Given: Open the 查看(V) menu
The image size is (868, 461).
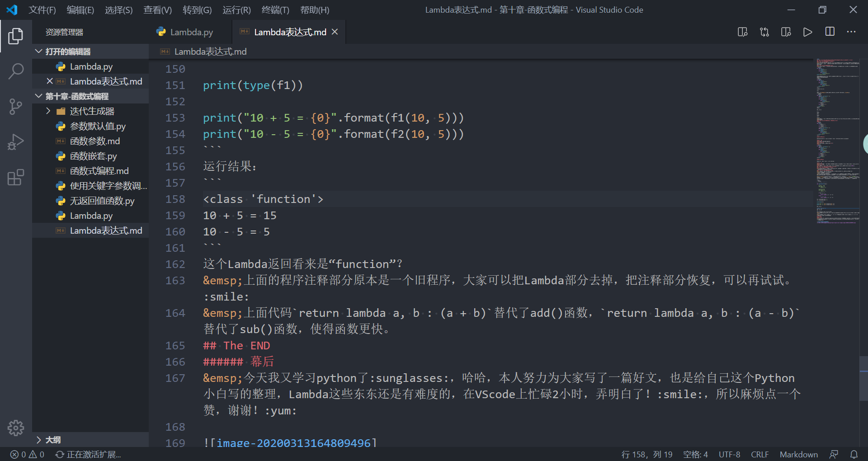Looking at the screenshot, I should click(158, 10).
